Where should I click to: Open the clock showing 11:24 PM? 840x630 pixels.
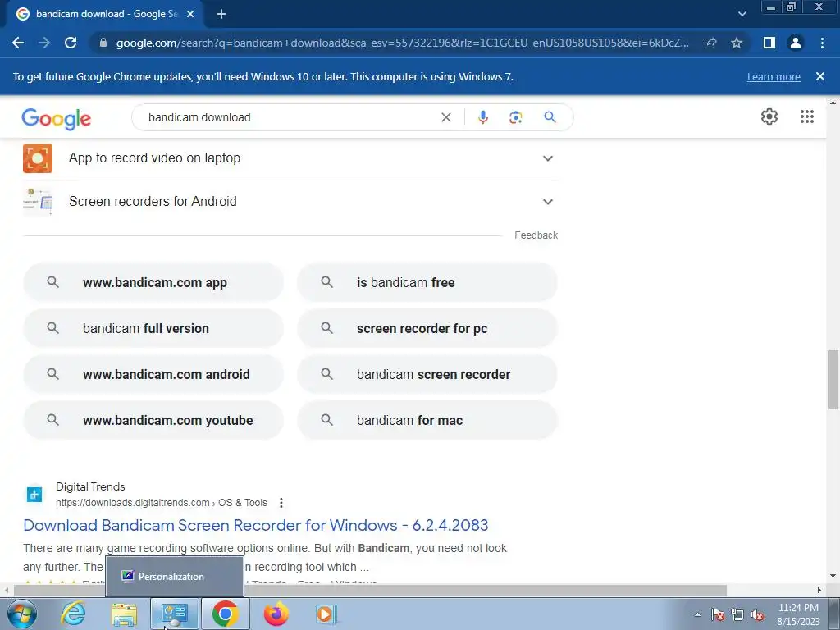798,614
